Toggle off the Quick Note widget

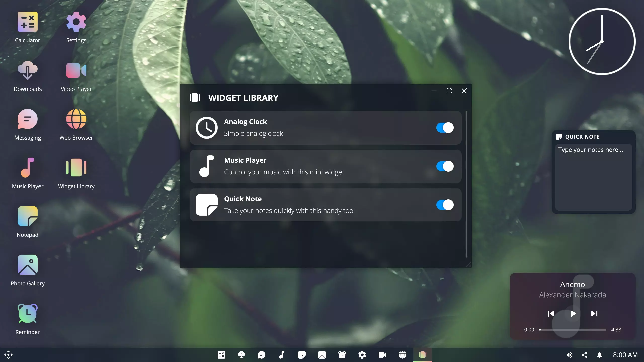tap(445, 205)
